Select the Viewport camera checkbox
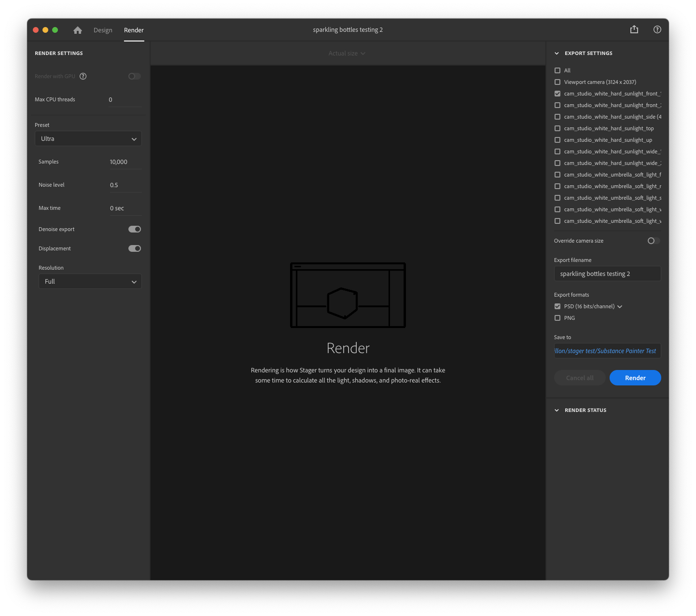Screen dimensions: 696x616 tap(557, 82)
